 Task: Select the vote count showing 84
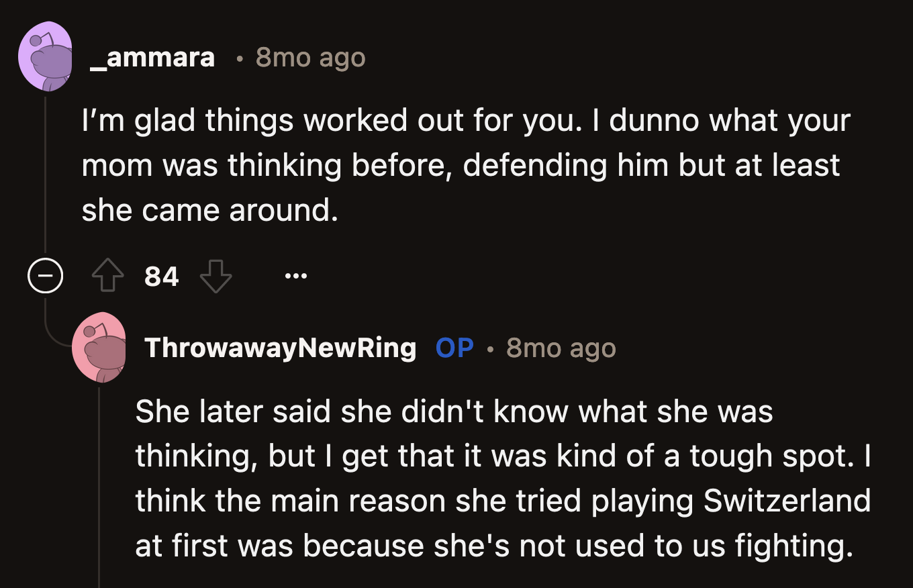pos(161,275)
